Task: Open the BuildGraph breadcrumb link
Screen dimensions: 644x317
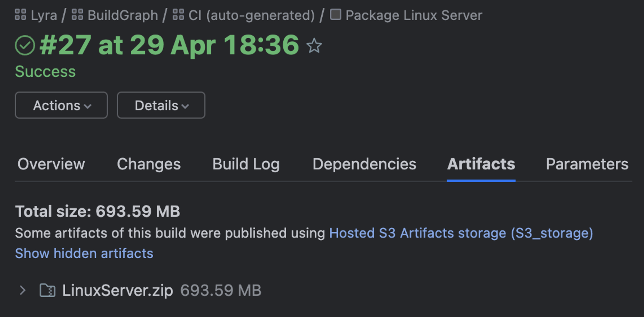Action: click(123, 15)
